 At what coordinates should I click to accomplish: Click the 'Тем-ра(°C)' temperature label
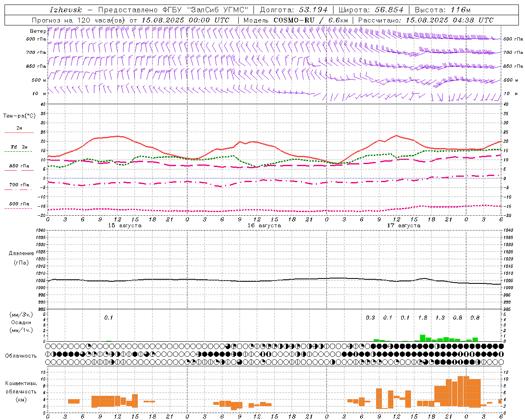[x=19, y=116]
